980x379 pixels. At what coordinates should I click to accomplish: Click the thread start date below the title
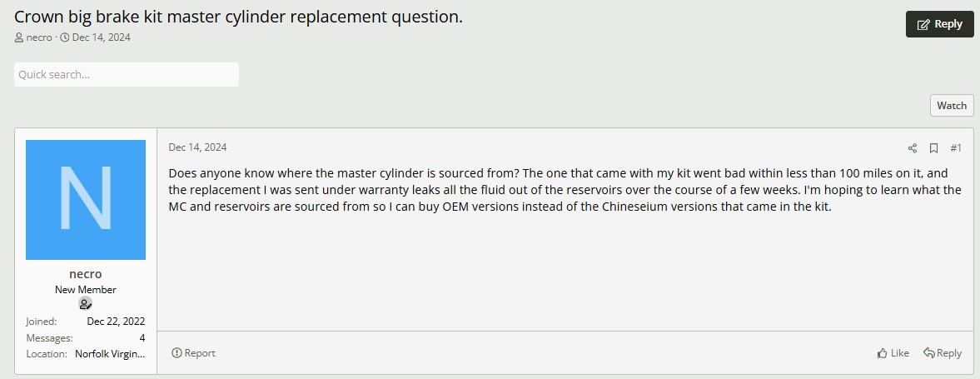pos(101,37)
